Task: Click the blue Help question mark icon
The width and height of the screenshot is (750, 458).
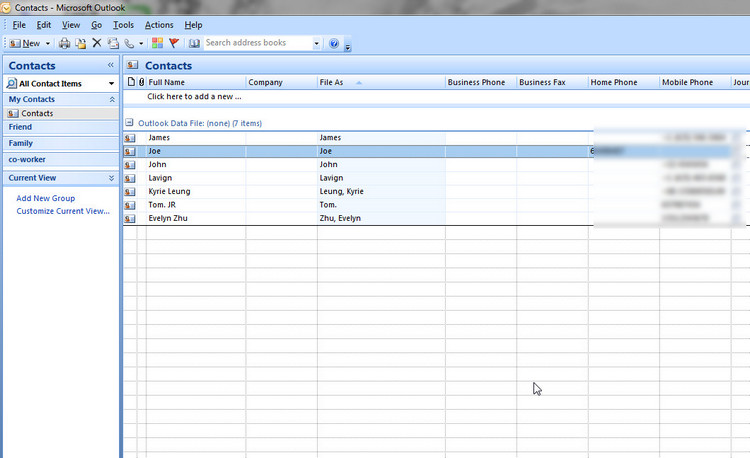Action: pos(334,44)
